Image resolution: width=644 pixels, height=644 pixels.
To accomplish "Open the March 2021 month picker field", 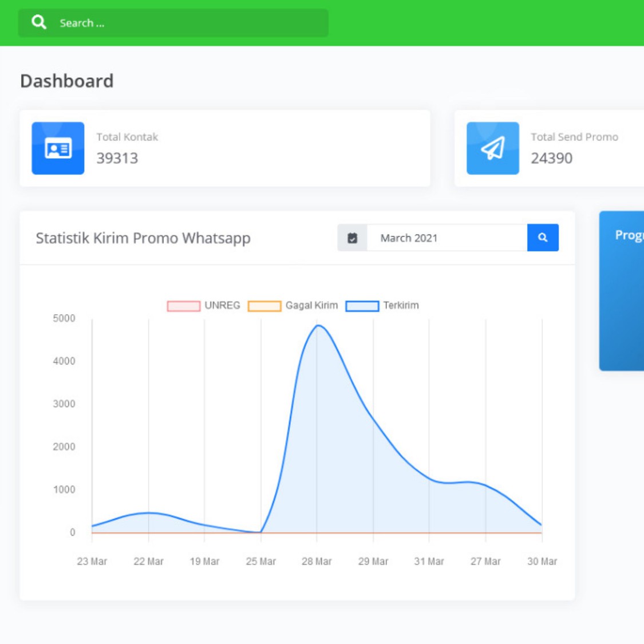I will coord(447,238).
